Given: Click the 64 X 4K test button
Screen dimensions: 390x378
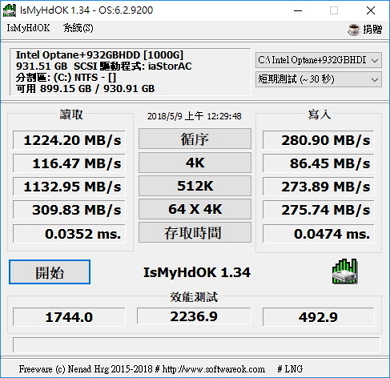Looking at the screenshot, I should click(x=195, y=209).
